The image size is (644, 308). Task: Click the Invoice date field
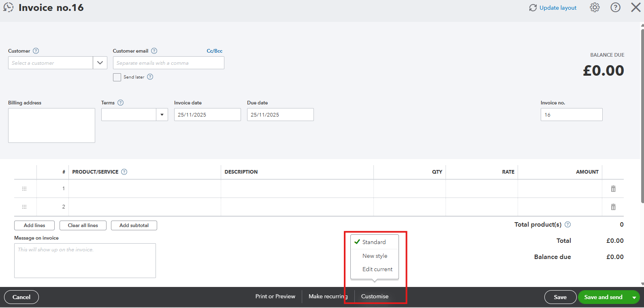click(x=207, y=115)
